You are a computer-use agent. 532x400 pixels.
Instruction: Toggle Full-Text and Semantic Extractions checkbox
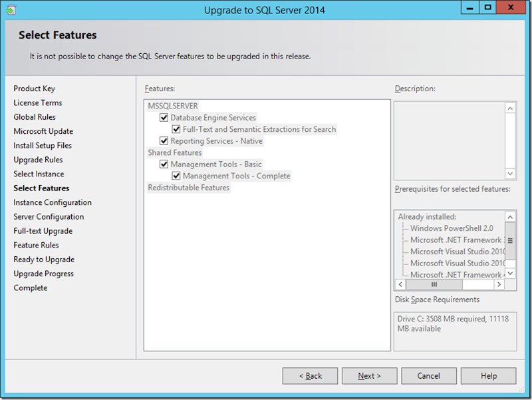pyautogui.click(x=176, y=129)
